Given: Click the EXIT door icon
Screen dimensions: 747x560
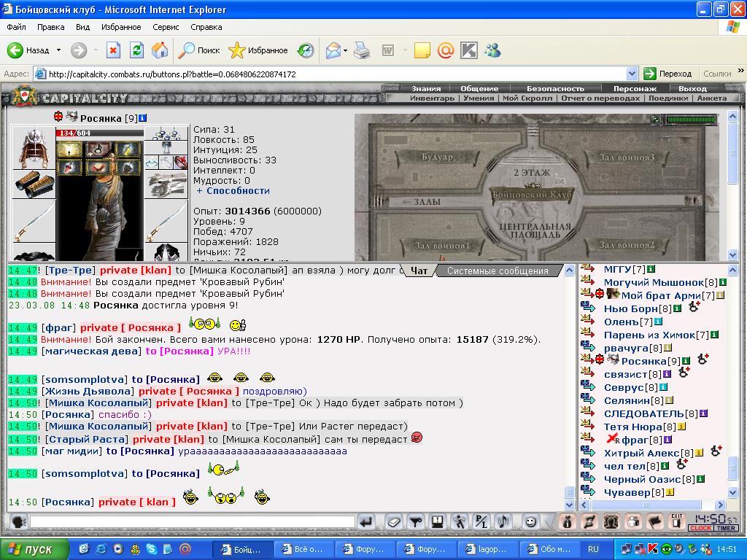Looking at the screenshot, I should click(676, 521).
